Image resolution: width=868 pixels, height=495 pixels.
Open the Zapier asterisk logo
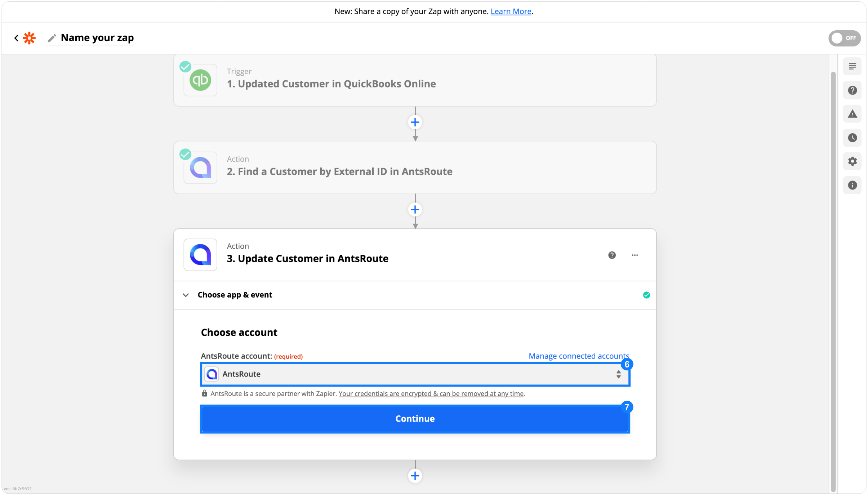30,38
